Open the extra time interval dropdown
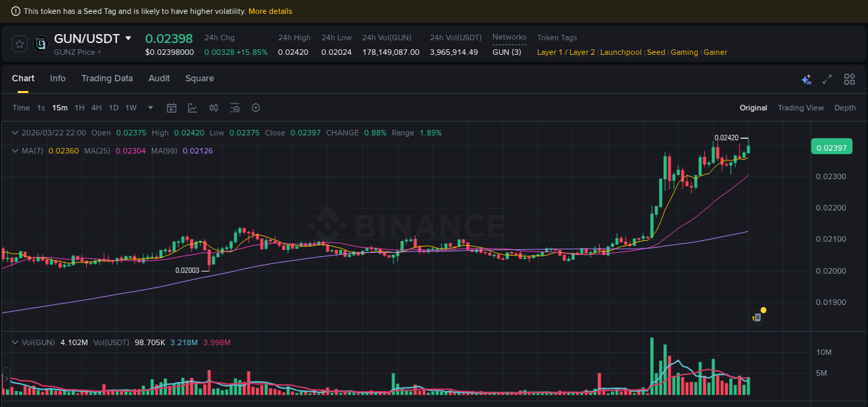The height and width of the screenshot is (407, 868). 150,108
